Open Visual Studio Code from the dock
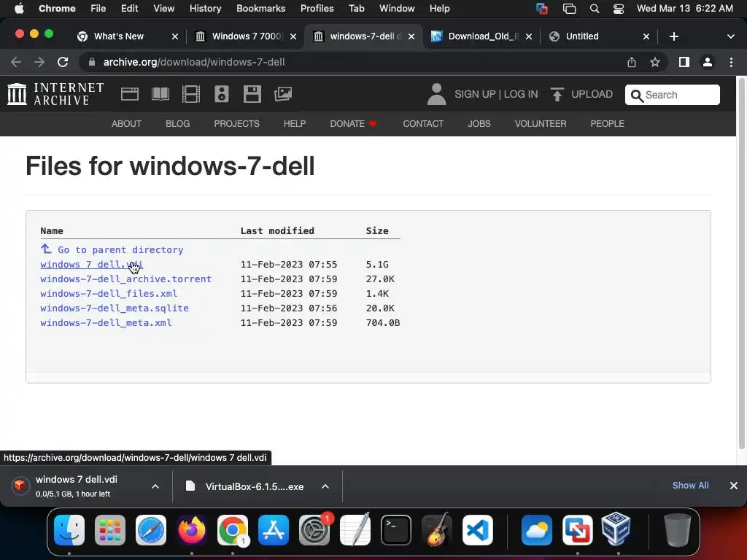747x560 pixels. point(477,529)
